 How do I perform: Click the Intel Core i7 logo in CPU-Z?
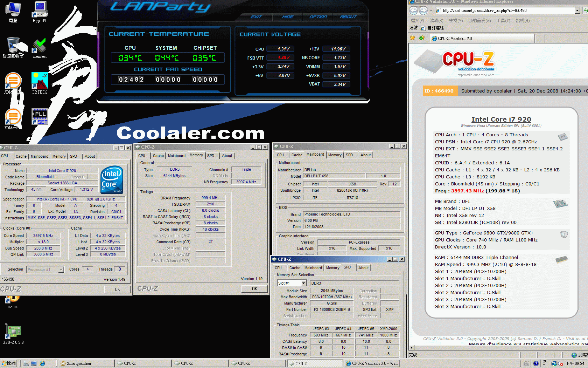click(x=112, y=179)
